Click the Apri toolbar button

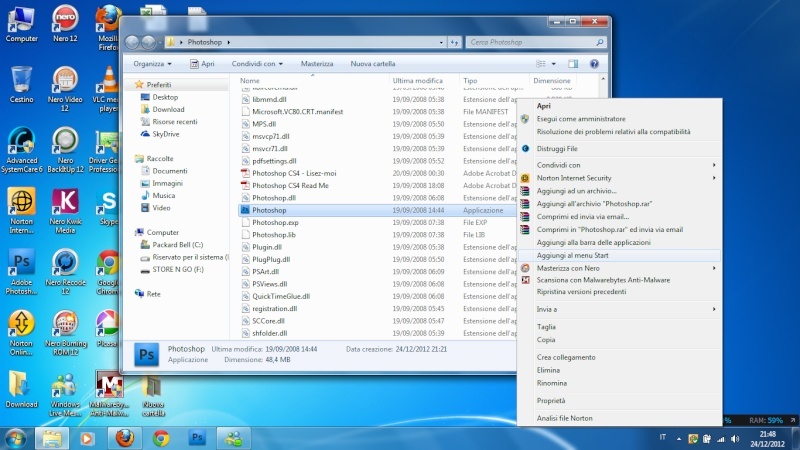coord(202,64)
